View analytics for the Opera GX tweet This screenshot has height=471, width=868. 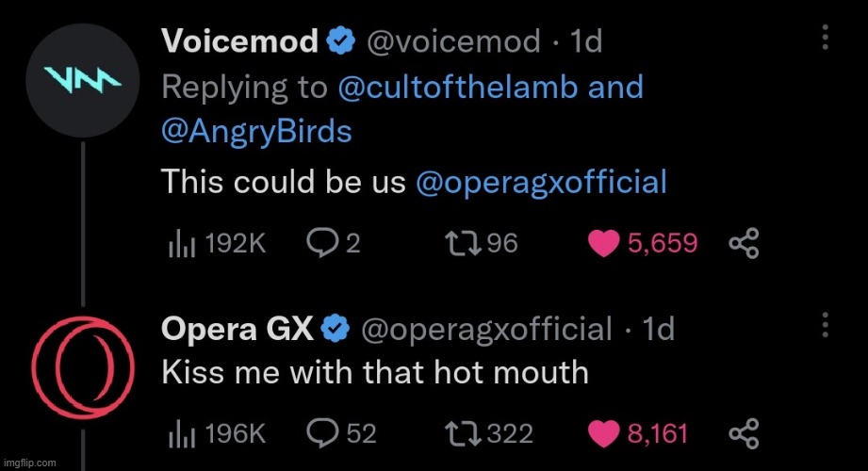coord(178,433)
